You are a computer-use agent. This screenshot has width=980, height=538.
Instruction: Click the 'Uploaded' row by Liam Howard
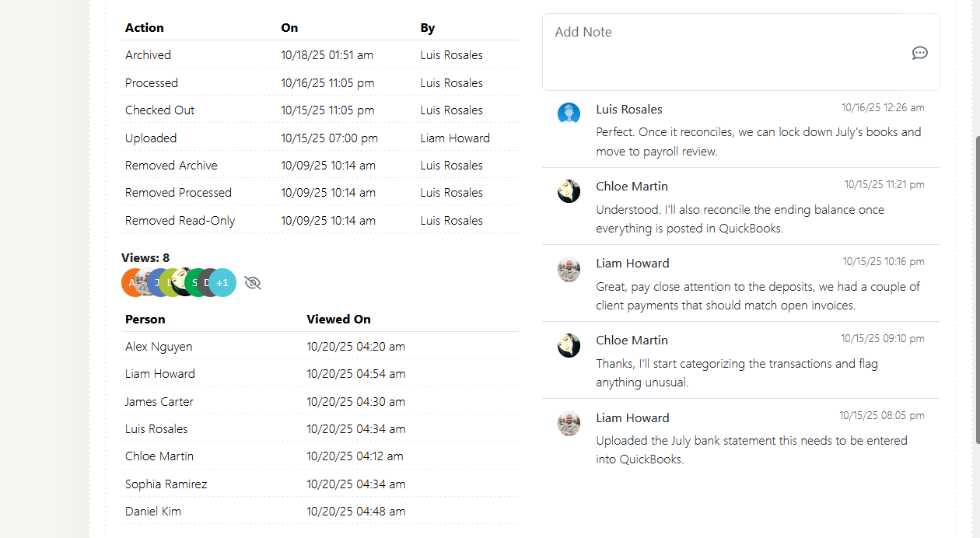[x=151, y=138]
